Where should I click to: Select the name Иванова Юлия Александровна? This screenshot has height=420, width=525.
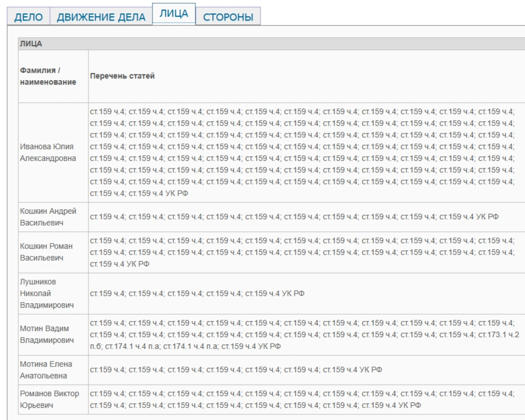point(48,152)
